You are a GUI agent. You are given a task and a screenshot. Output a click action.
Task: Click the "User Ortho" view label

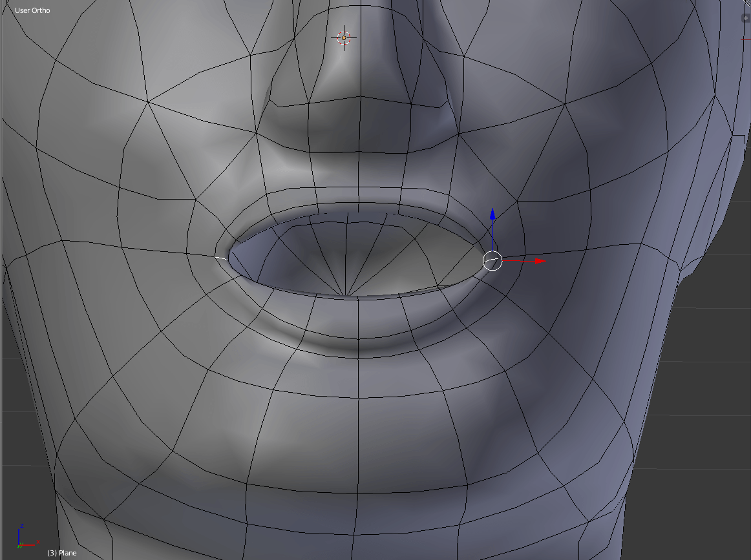pos(32,10)
